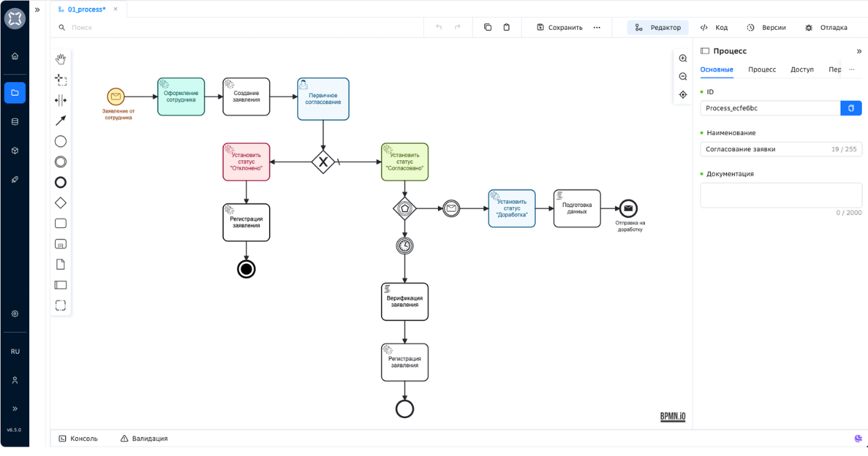
Task: Open the Валидация panel
Action: pyautogui.click(x=144, y=438)
